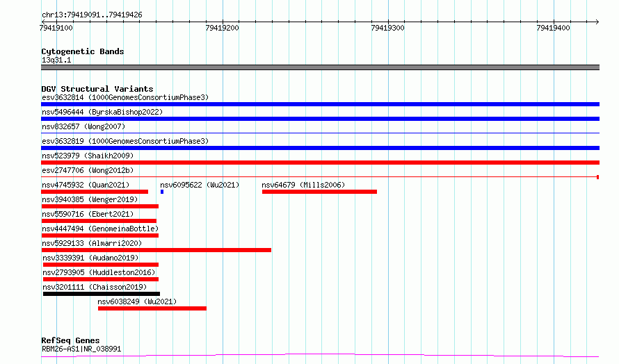Click the gray 13q31.1 cytogenetic band bar
Image resolution: width=619 pixels, height=364 pixels.
[320, 67]
